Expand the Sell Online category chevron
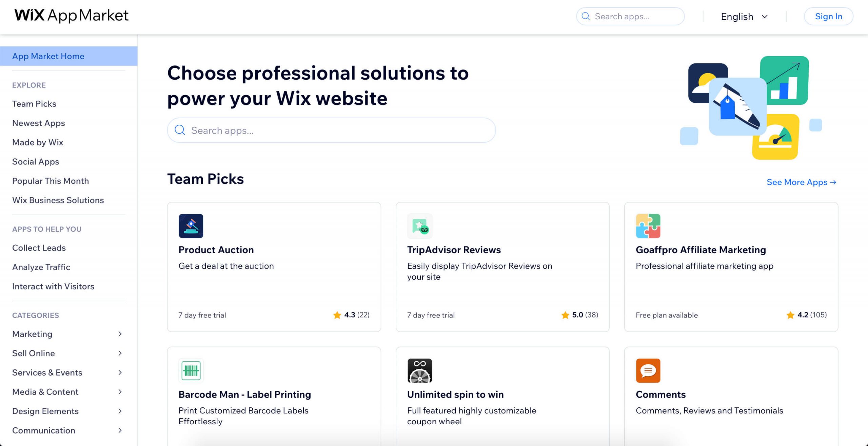 [120, 353]
